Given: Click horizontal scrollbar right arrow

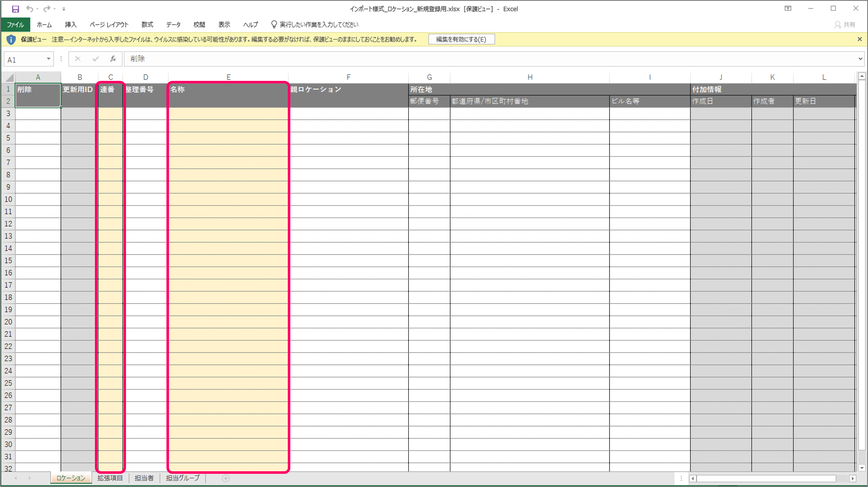Looking at the screenshot, I should (x=852, y=478).
